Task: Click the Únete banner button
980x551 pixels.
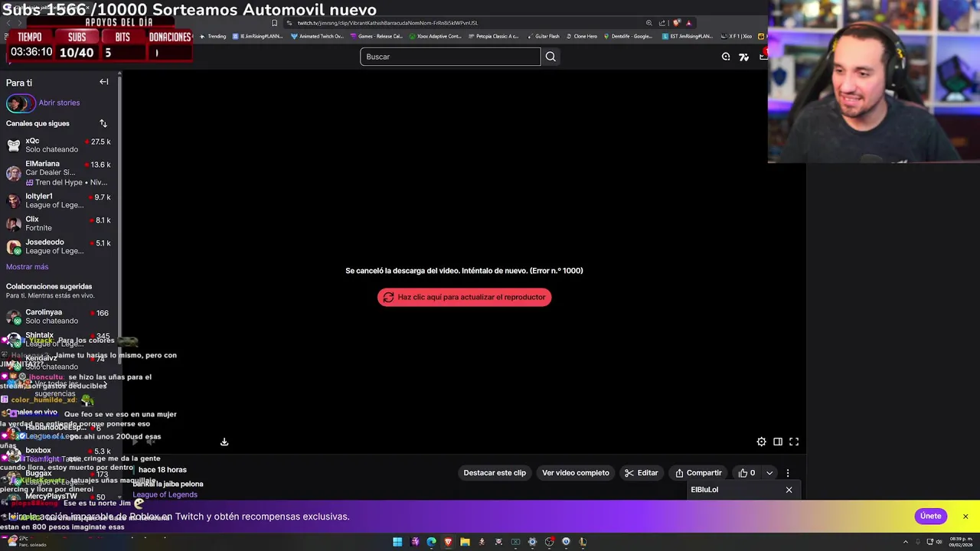Action: click(x=931, y=516)
